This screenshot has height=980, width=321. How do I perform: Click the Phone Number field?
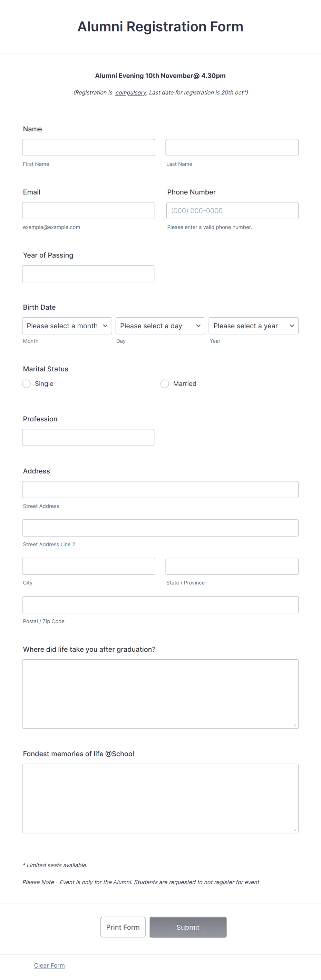click(232, 210)
